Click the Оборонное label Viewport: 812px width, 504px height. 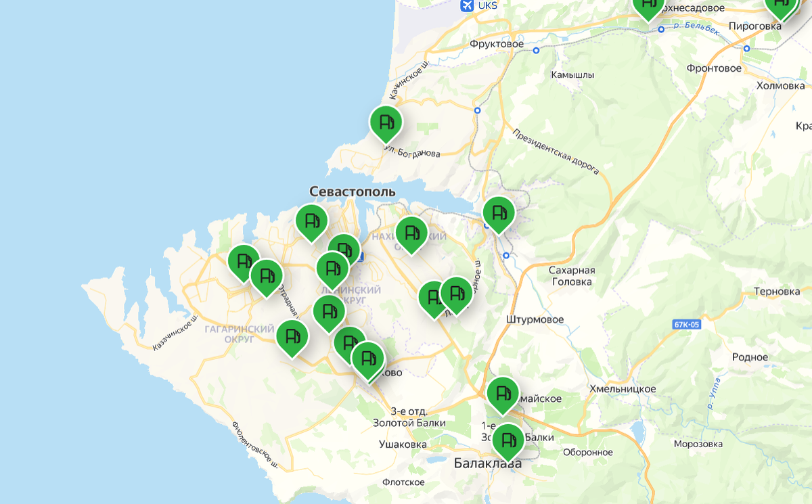(587, 453)
